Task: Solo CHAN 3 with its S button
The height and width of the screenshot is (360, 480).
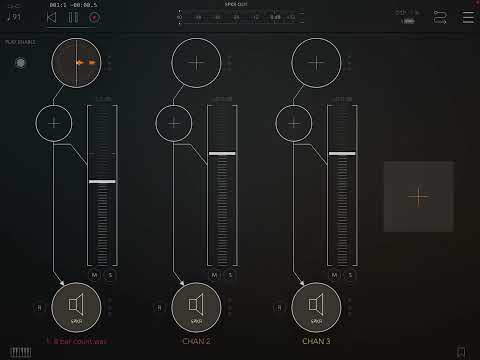Action: tap(350, 275)
